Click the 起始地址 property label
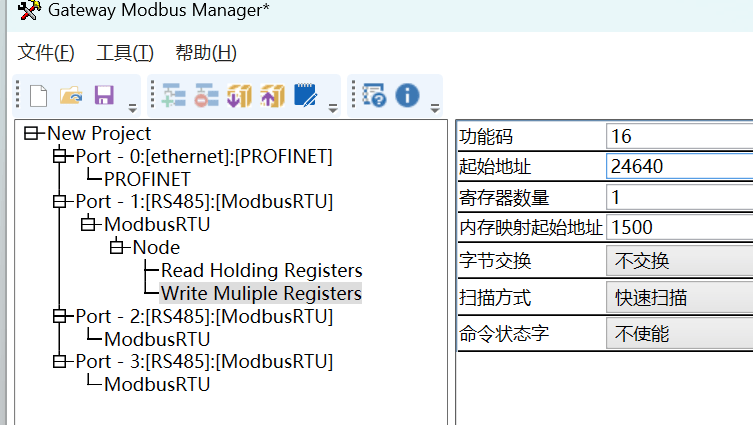The image size is (753, 425). (x=495, y=167)
